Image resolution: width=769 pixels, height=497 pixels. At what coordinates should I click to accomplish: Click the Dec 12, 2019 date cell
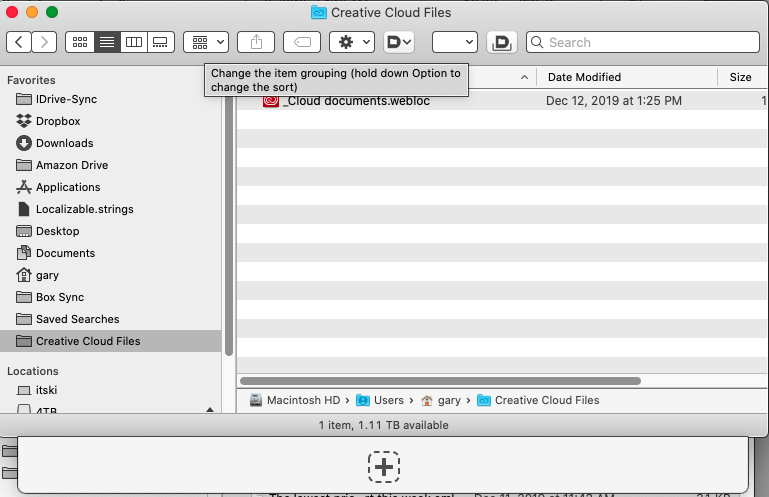coord(614,101)
